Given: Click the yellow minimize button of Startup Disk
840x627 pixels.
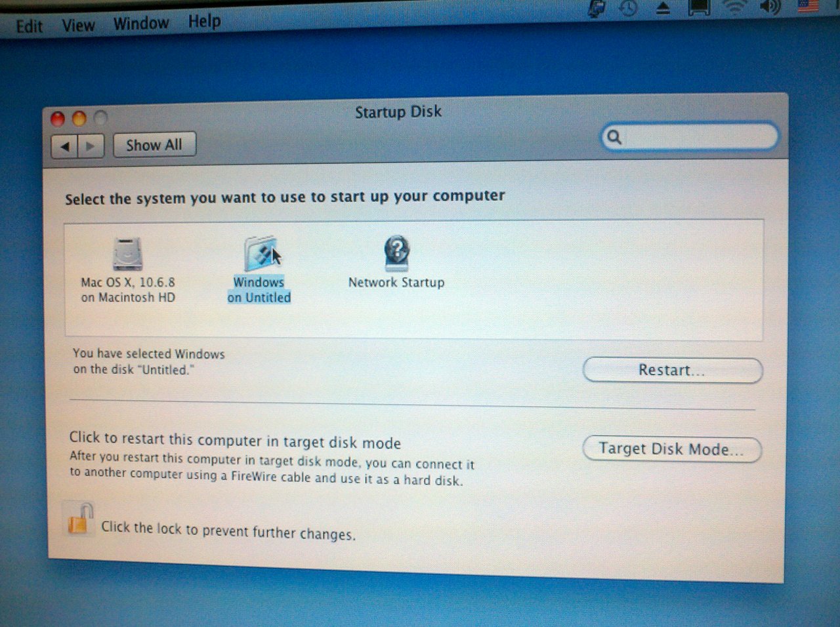Looking at the screenshot, I should point(79,119).
